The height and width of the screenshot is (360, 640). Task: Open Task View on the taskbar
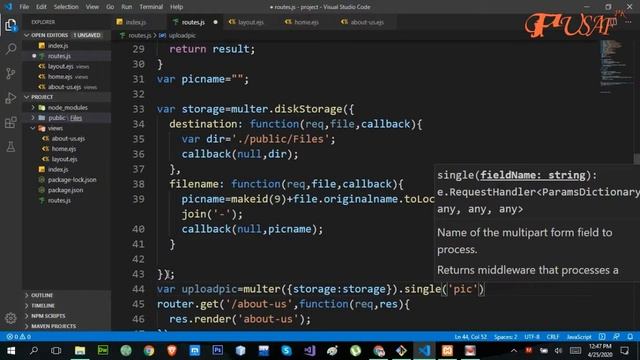point(56,351)
